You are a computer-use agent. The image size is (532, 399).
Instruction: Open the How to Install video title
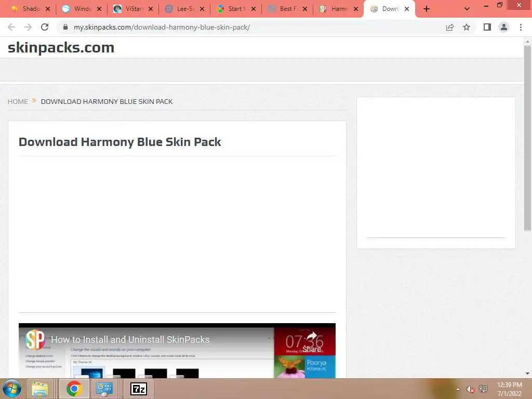pos(130,340)
